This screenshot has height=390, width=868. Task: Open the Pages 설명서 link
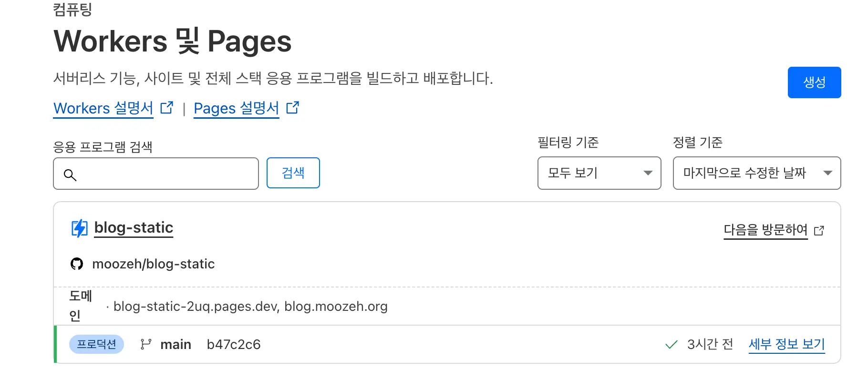click(x=236, y=108)
